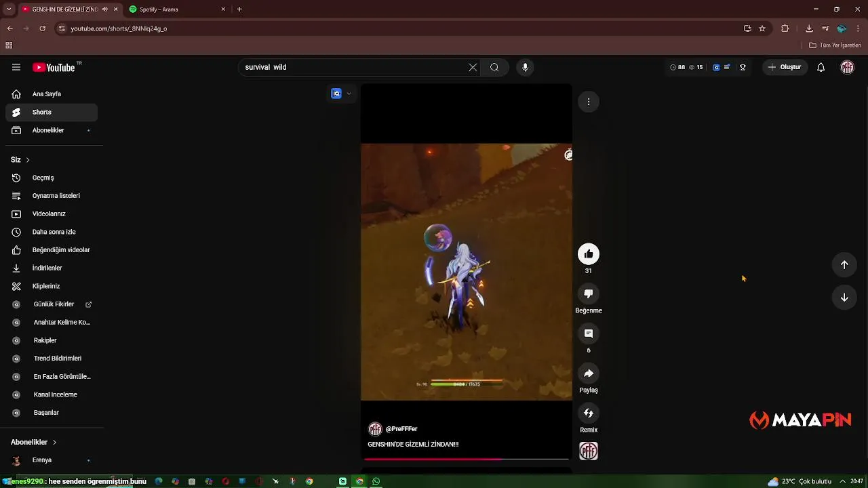Open İndirilenler

(x=52, y=268)
